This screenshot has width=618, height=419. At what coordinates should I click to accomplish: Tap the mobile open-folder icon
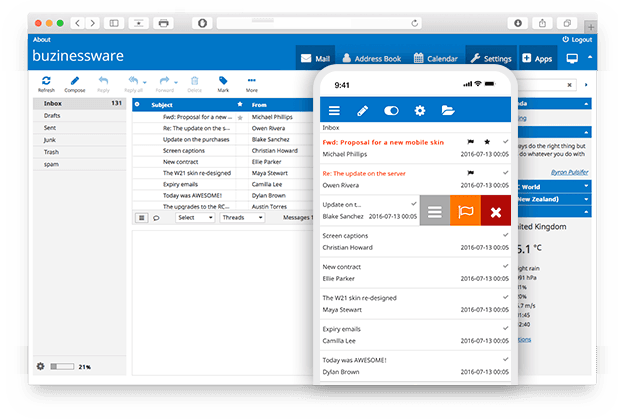(x=448, y=111)
